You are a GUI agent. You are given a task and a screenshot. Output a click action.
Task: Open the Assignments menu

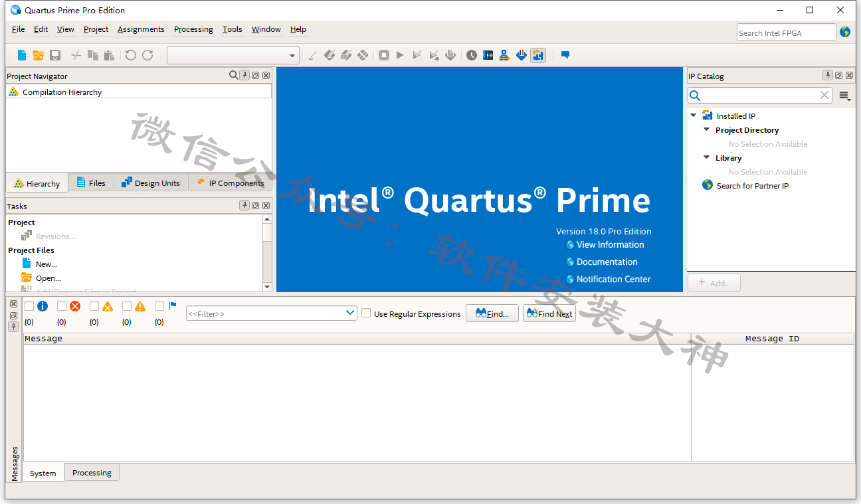(141, 29)
